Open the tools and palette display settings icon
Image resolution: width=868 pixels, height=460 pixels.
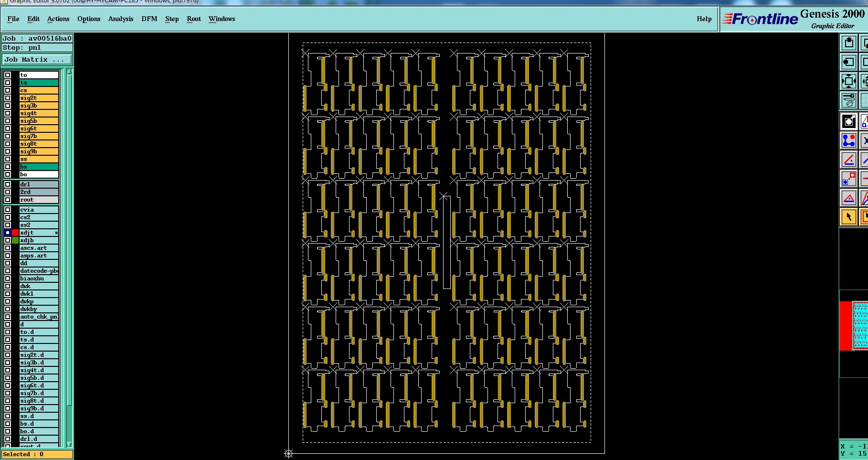[848, 100]
